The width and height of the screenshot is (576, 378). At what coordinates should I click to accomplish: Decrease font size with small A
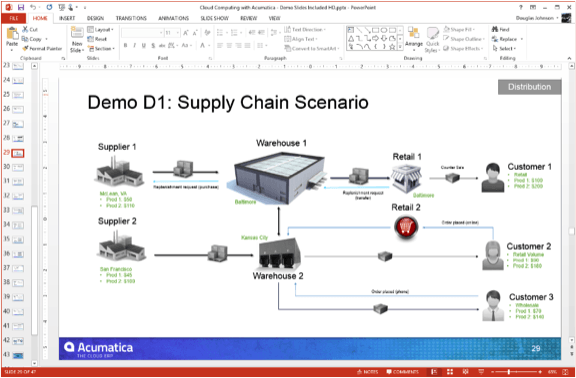[194, 33]
